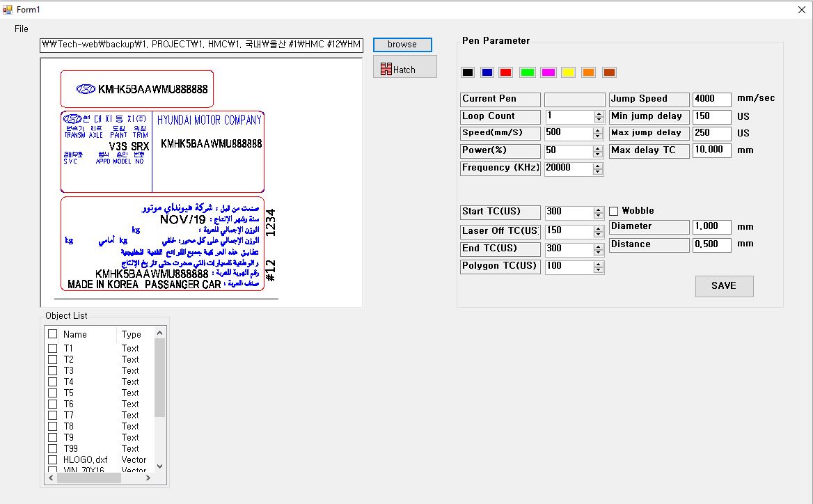Increase Start TC(US) value spinner
Image resolution: width=813 pixels, height=504 pixels.
click(x=599, y=209)
